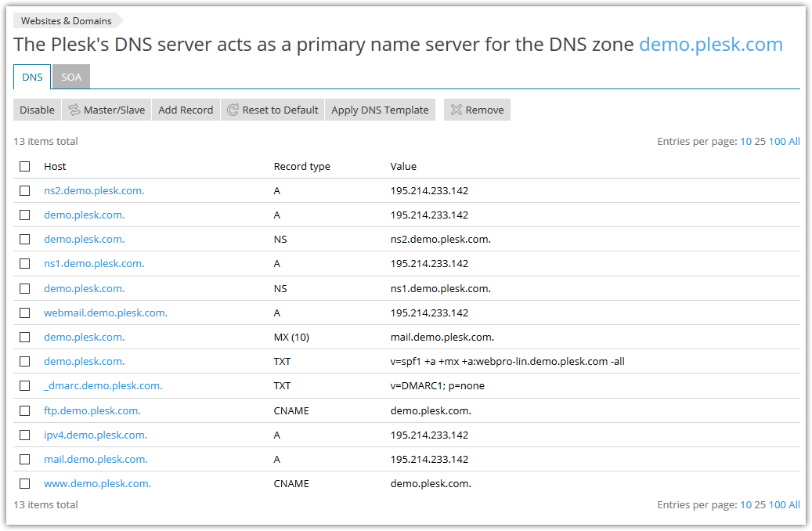Open the ftp.demo.plesk.com CNAME record

click(x=92, y=410)
